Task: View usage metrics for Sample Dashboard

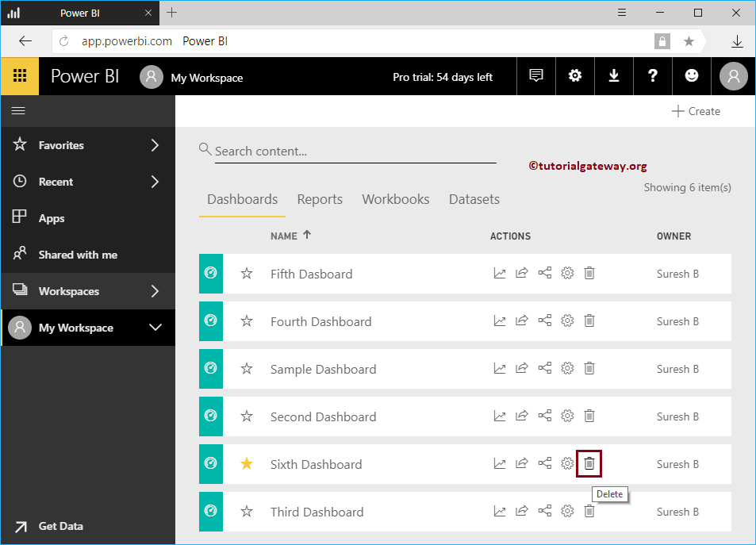Action: pos(500,368)
